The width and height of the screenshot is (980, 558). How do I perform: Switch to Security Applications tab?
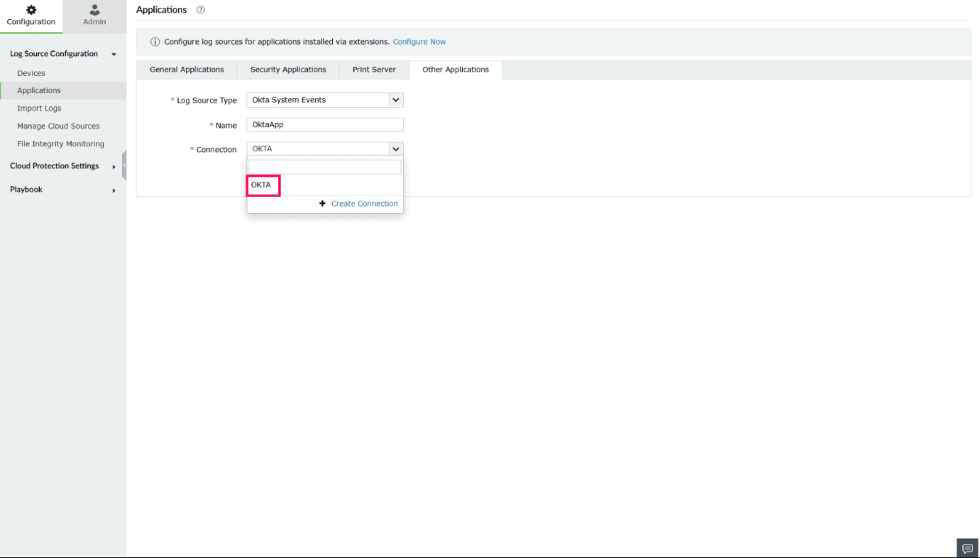click(288, 70)
